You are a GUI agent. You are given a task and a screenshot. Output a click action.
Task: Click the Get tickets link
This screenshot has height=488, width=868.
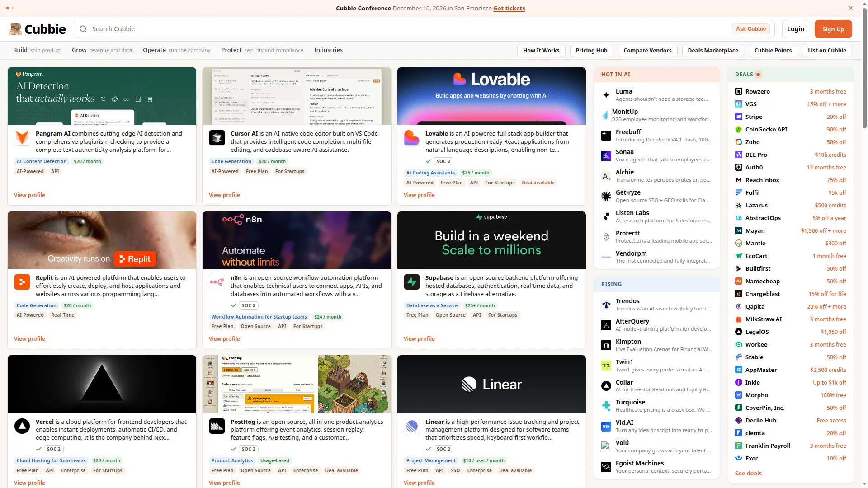[509, 8]
